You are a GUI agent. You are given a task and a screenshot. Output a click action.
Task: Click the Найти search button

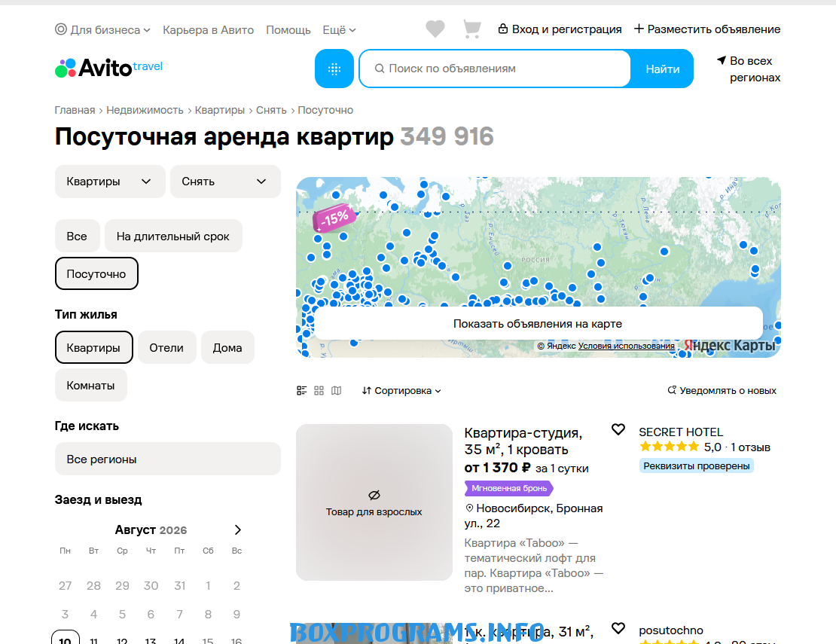pyautogui.click(x=662, y=69)
